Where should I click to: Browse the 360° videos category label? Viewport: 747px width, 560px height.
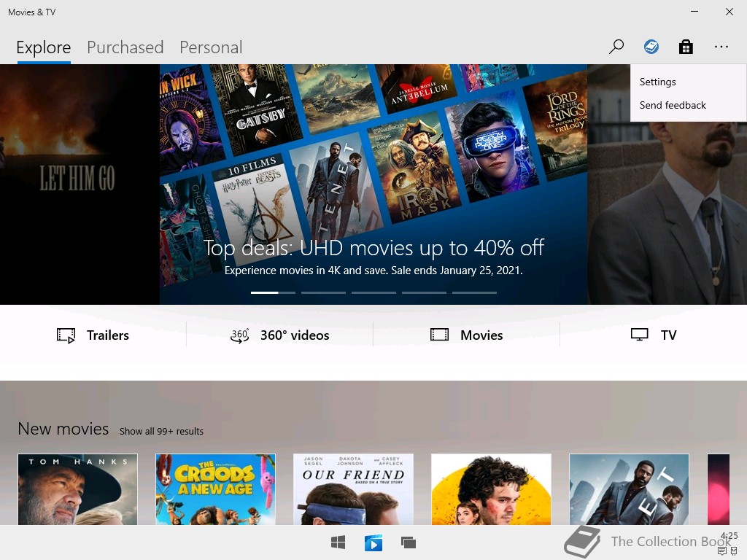(x=295, y=335)
